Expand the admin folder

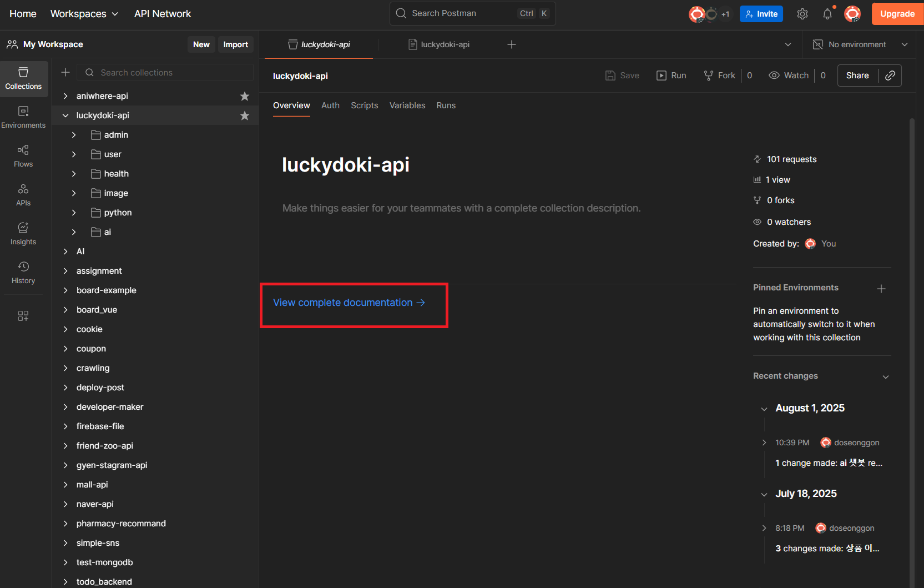click(x=74, y=135)
